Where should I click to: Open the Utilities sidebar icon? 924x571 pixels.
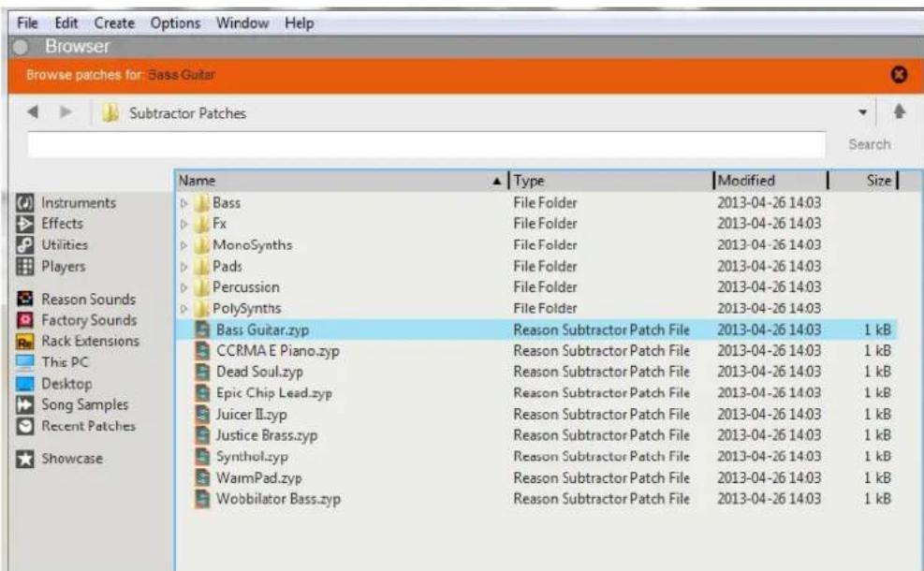click(24, 245)
